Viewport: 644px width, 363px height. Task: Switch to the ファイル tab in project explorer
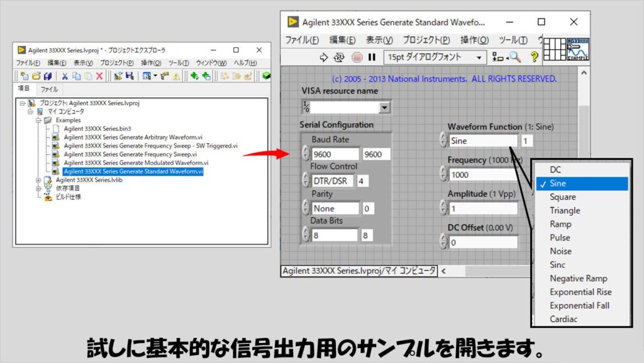pyautogui.click(x=49, y=89)
